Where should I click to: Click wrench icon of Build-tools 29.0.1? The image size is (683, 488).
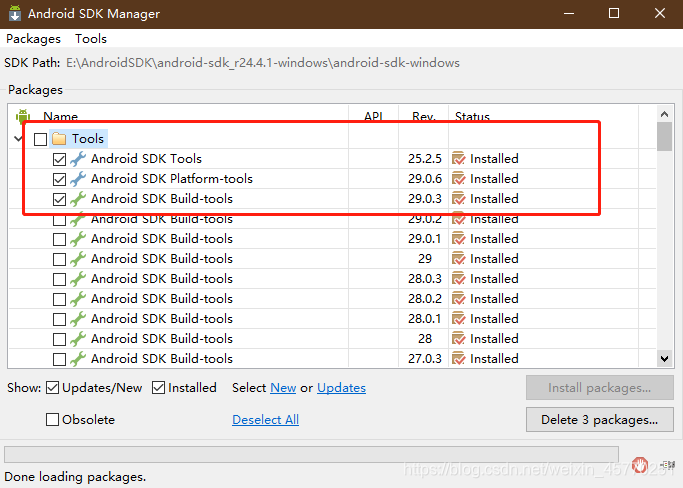(x=78, y=239)
